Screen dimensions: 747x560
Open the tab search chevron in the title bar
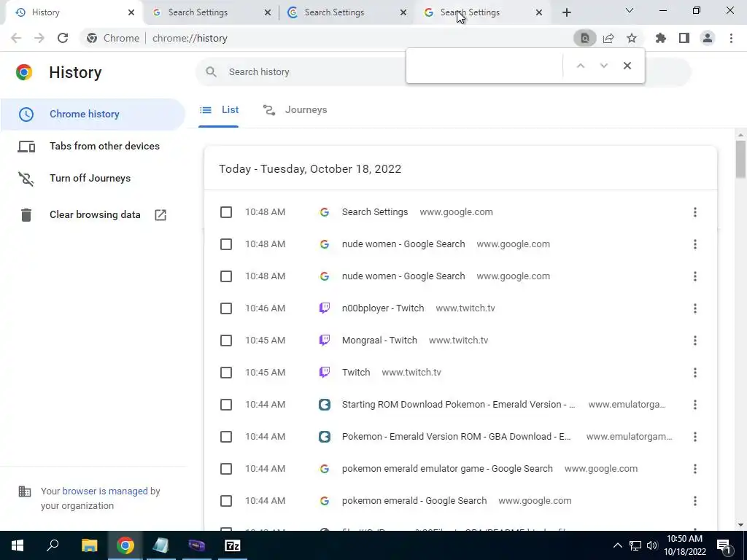coord(630,10)
